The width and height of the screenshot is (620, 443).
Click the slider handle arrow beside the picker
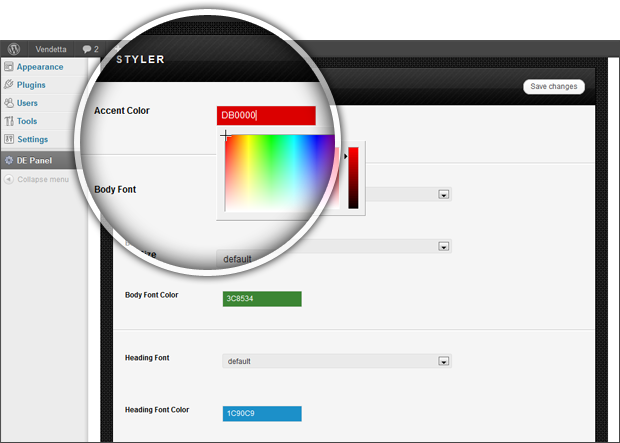pos(346,156)
